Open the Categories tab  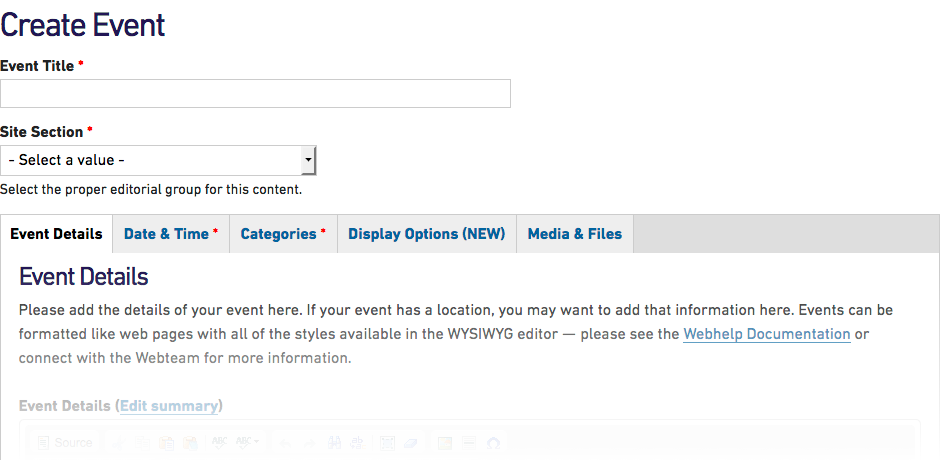283,234
